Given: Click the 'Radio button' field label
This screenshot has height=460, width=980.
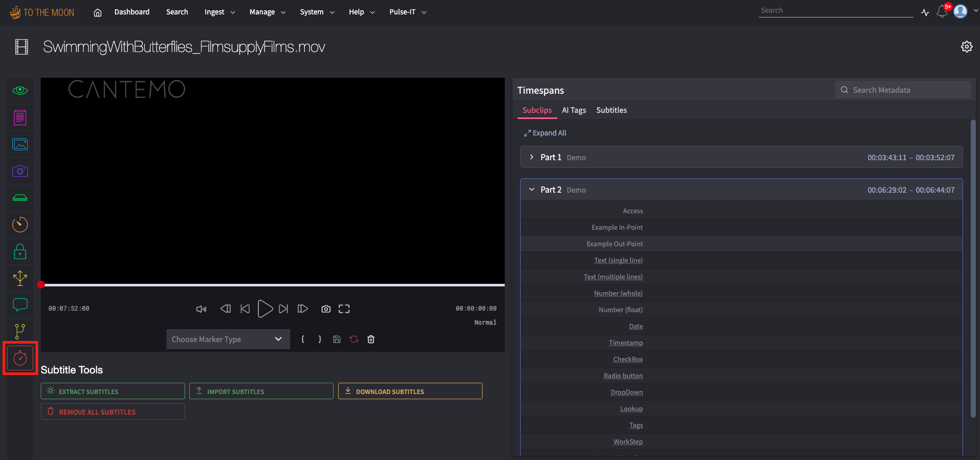Looking at the screenshot, I should [623, 376].
